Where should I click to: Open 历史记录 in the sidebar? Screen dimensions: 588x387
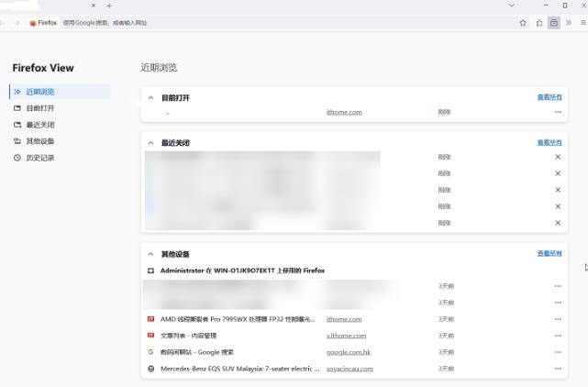point(60,158)
